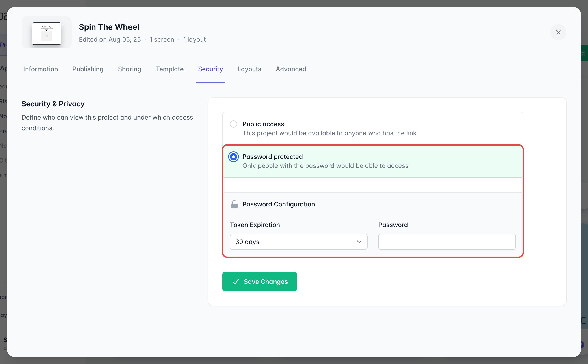Open the Token Expiration dropdown showing 30 days
The height and width of the screenshot is (364, 588).
pyautogui.click(x=298, y=242)
